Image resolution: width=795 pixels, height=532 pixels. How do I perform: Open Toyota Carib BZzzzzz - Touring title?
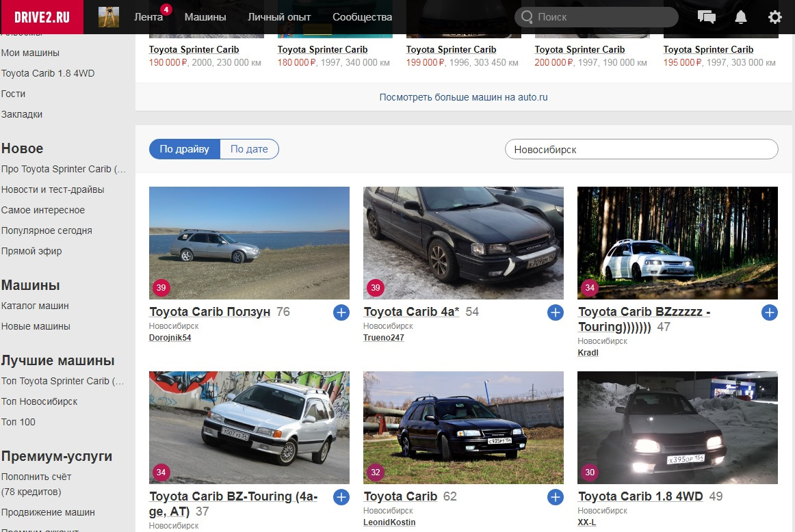644,319
